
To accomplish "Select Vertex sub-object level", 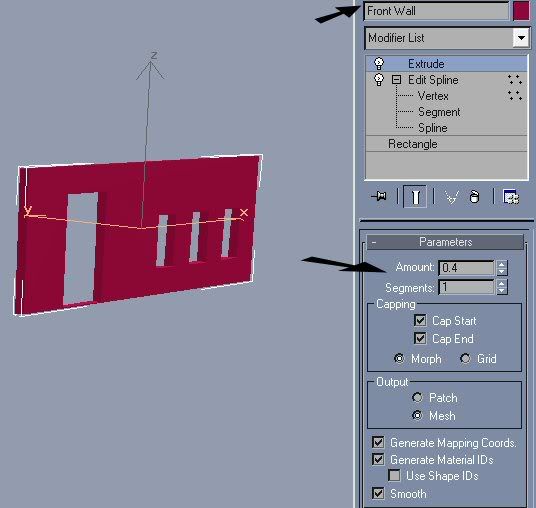I will (433, 96).
